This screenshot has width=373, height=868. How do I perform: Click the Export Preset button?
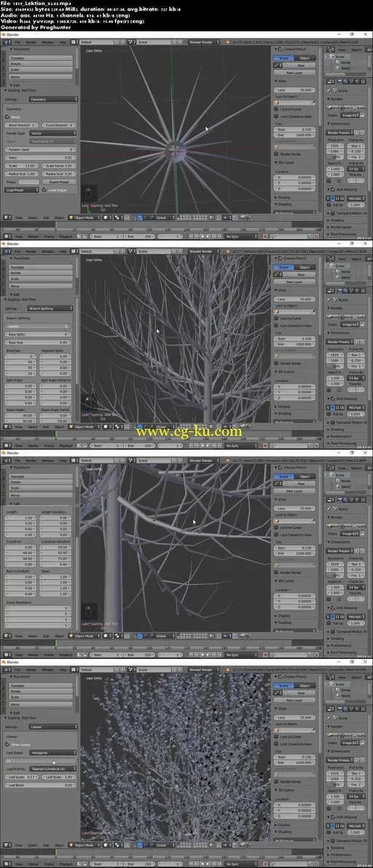click(x=59, y=181)
